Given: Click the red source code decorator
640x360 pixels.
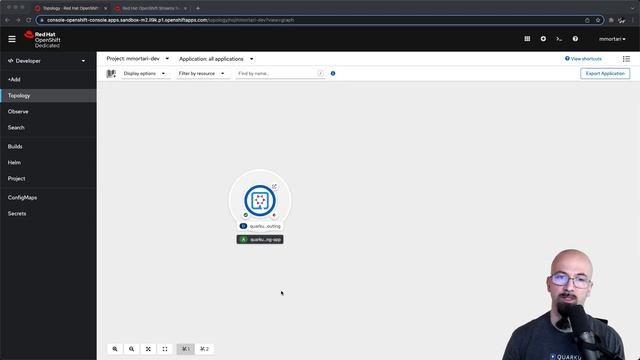Looking at the screenshot, I should 274,215.
